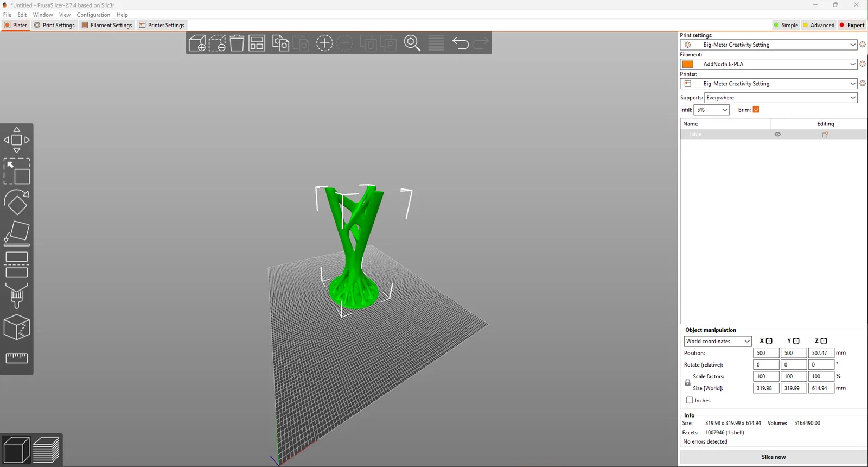Click the Y axis mirror button
This screenshot has height=467, width=868.
coord(796,341)
